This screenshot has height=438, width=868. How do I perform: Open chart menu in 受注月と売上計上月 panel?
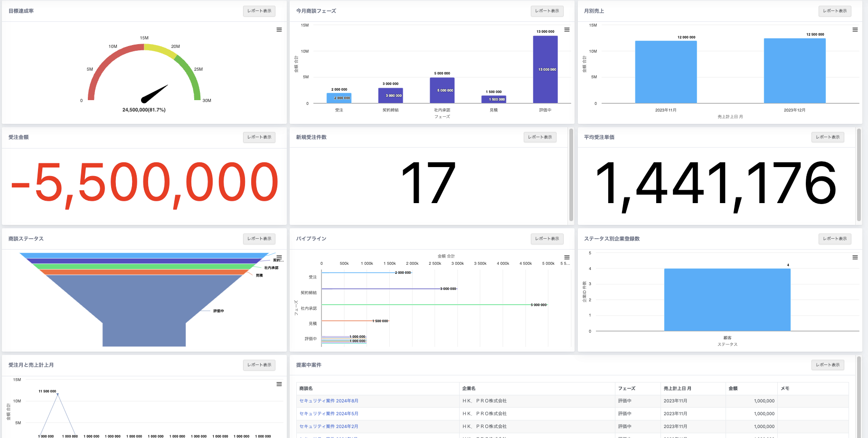coord(279,384)
